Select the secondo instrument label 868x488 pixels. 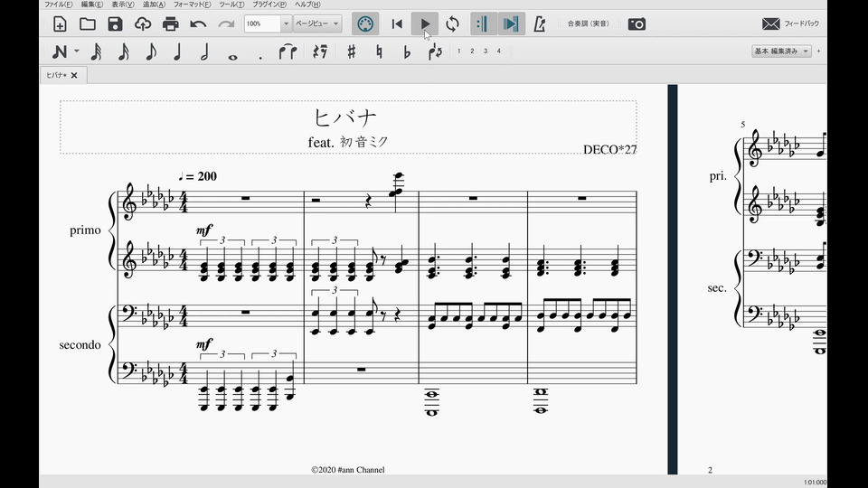coord(80,344)
